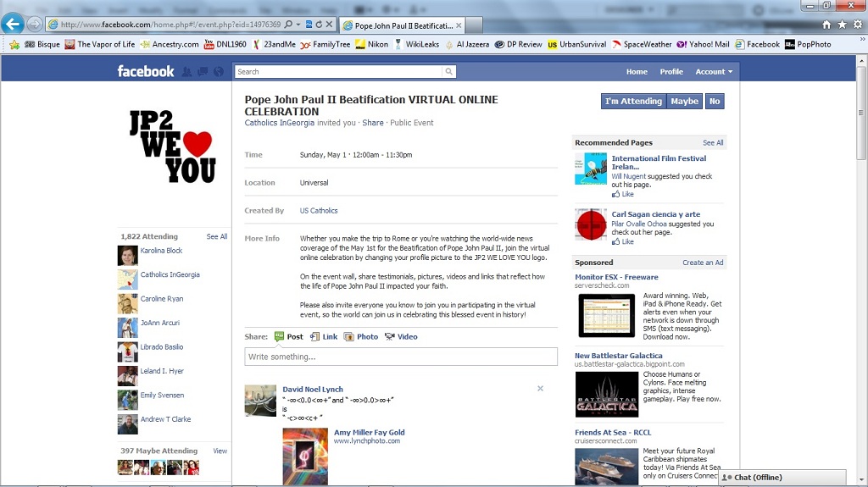
Task: Open the Facebook messages icon
Action: point(203,71)
